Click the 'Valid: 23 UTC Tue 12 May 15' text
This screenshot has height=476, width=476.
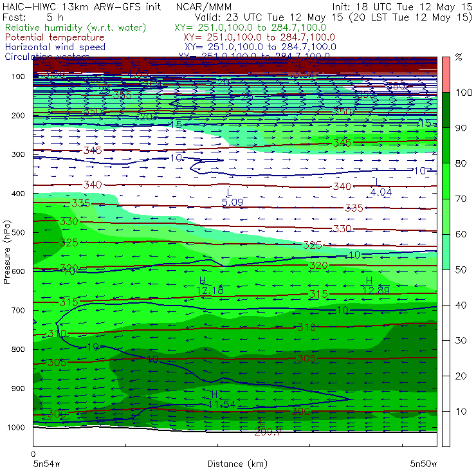[x=270, y=17]
